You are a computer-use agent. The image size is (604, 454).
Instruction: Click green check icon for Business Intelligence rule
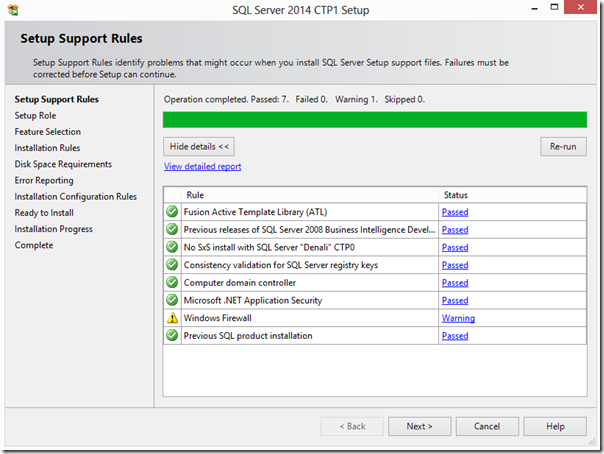tap(172, 229)
